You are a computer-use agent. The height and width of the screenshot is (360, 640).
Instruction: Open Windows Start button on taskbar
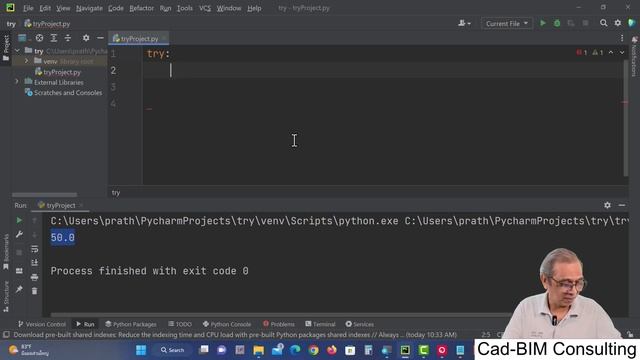click(x=141, y=350)
